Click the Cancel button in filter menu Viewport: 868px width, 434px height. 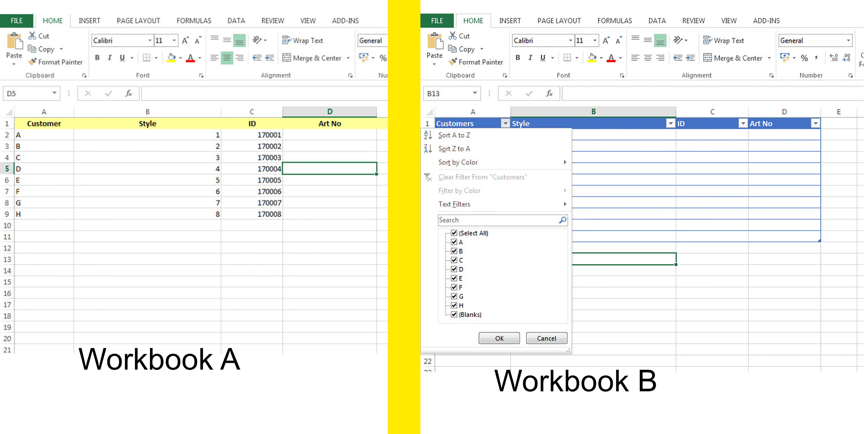tap(546, 338)
